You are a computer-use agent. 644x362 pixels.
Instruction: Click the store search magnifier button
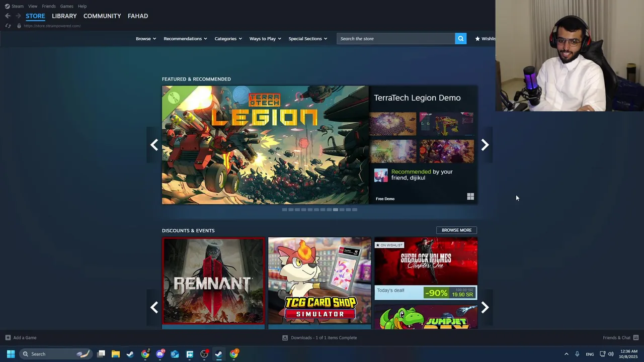[x=460, y=39]
